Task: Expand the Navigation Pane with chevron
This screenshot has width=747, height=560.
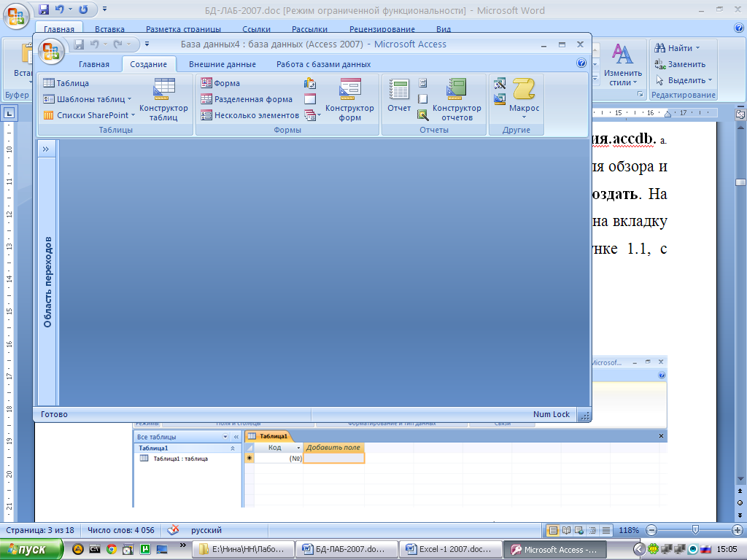Action: (x=46, y=149)
